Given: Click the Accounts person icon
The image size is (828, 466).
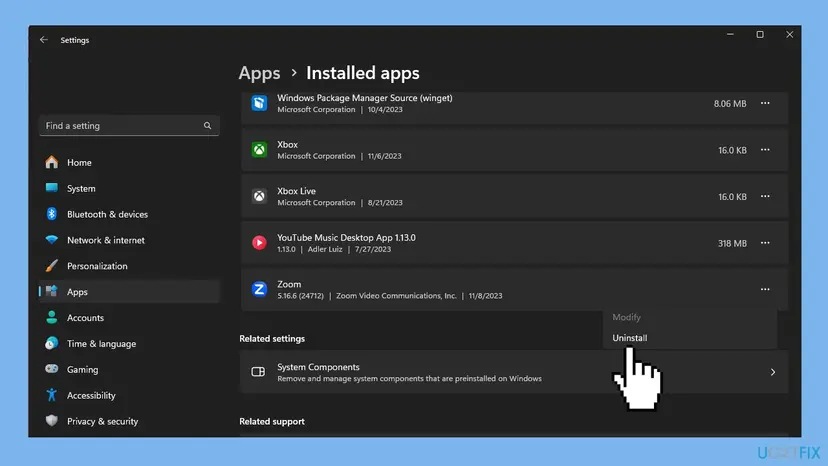Looking at the screenshot, I should point(52,318).
